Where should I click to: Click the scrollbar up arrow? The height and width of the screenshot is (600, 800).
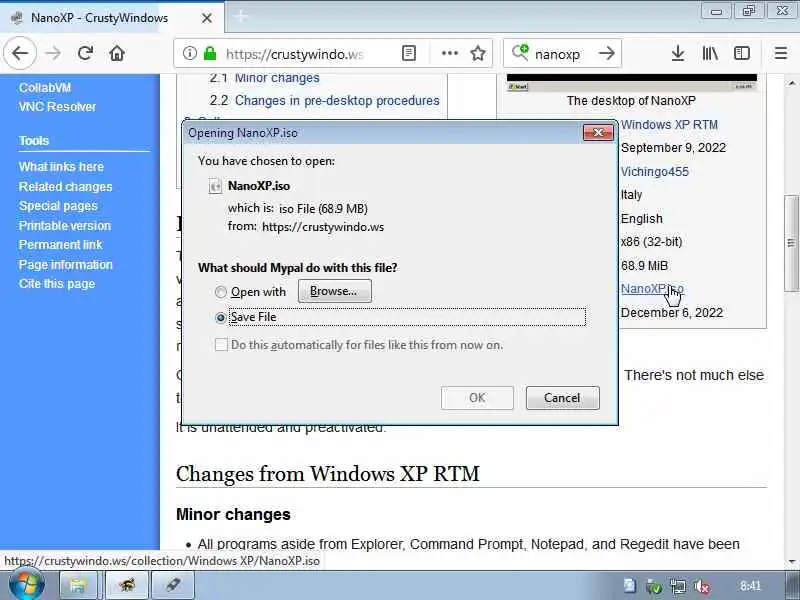(791, 83)
